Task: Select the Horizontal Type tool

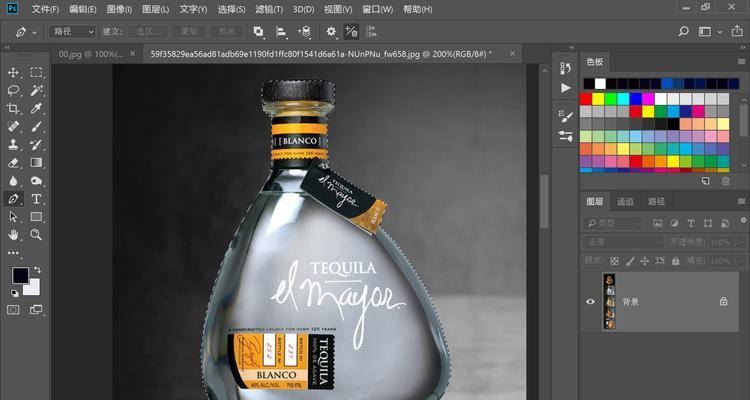Action: tap(36, 199)
